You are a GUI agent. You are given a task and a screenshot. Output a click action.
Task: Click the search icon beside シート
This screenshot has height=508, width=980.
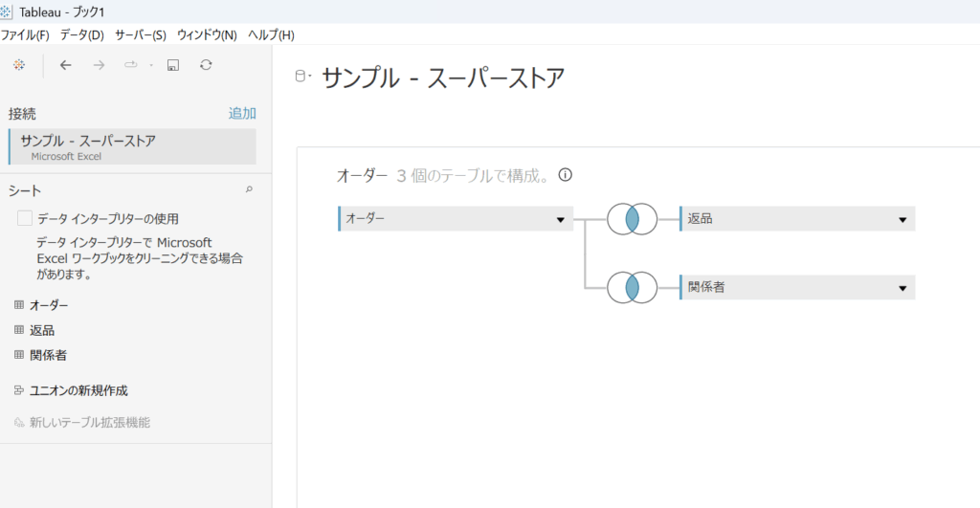point(249,189)
